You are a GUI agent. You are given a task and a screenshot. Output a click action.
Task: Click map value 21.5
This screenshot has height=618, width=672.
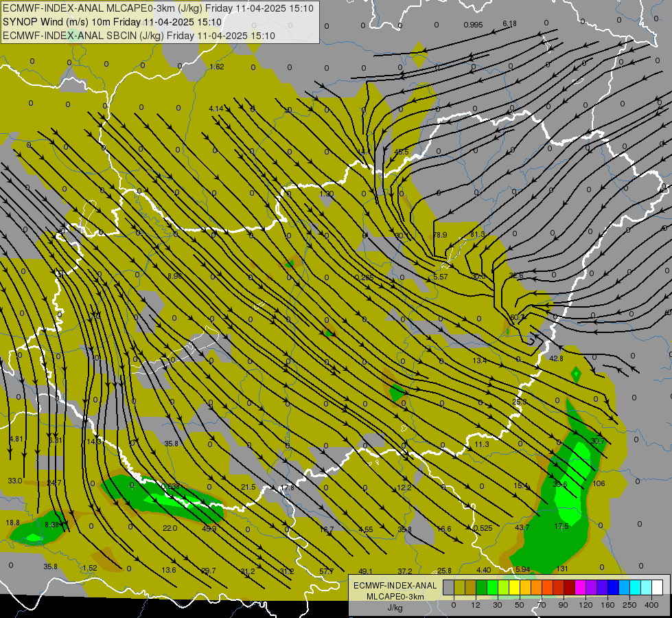(x=248, y=488)
